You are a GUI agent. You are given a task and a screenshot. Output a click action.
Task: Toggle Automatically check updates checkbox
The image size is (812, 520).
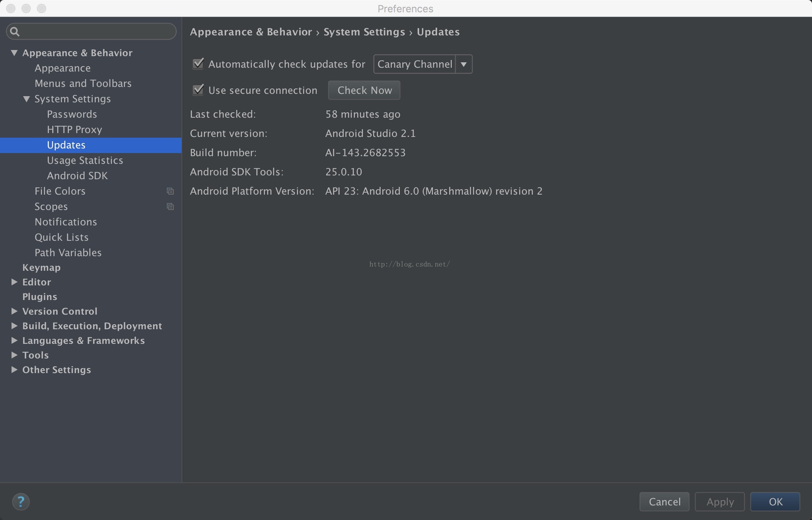coord(198,63)
